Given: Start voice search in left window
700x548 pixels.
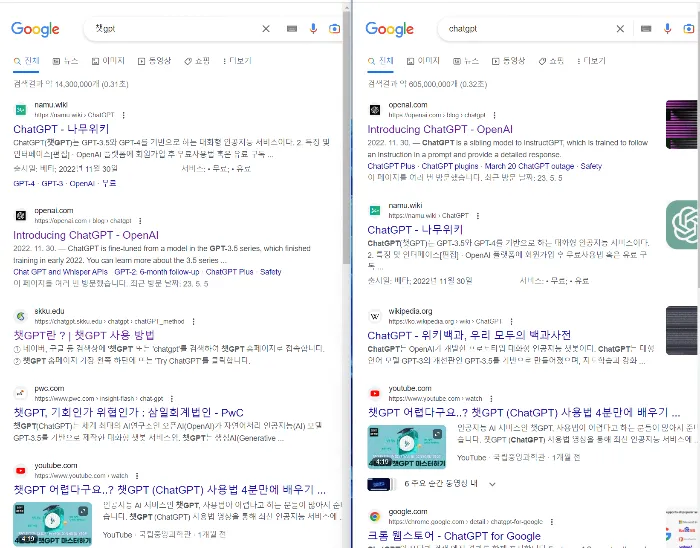Looking at the screenshot, I should coord(313,29).
